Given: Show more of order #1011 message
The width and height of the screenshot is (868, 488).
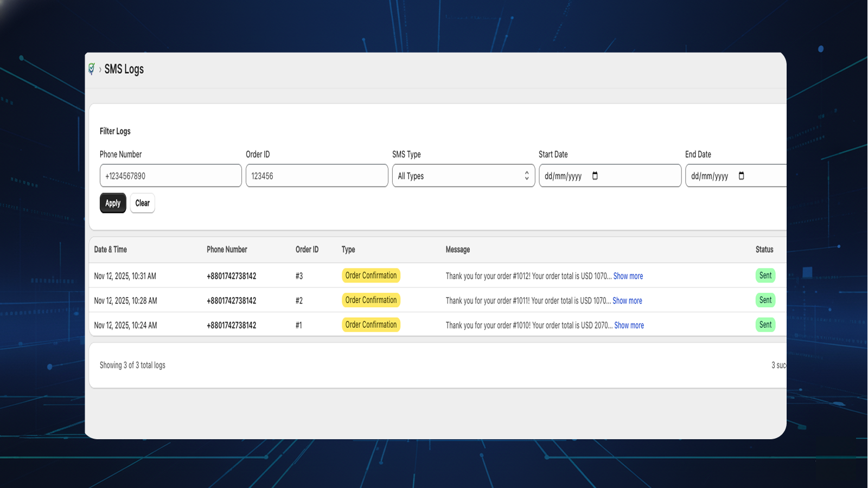Looking at the screenshot, I should point(627,301).
